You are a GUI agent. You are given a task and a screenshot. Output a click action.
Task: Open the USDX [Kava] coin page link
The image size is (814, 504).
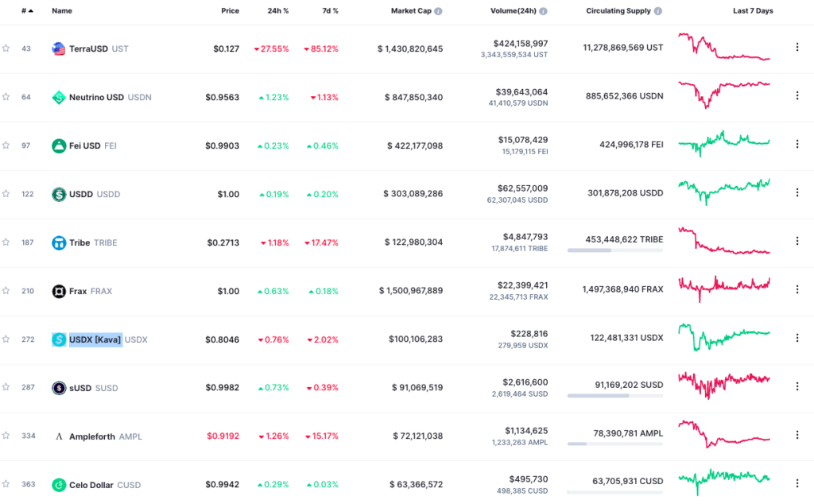(x=95, y=339)
